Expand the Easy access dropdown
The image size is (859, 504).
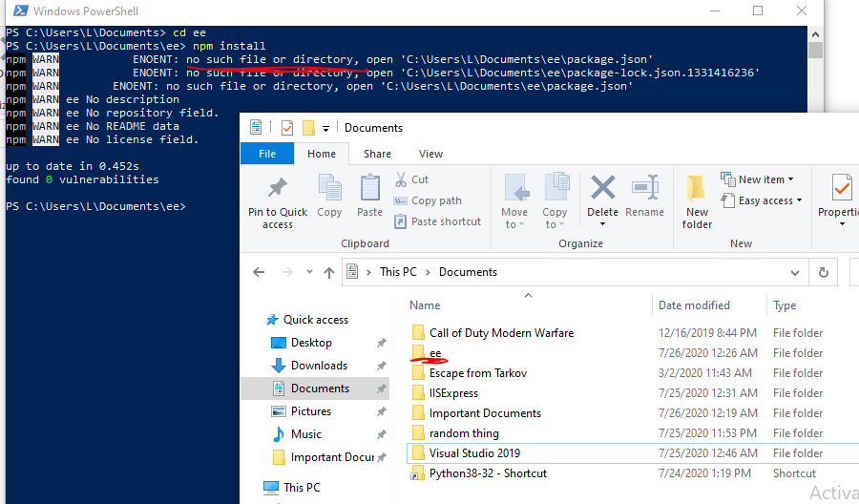point(770,200)
